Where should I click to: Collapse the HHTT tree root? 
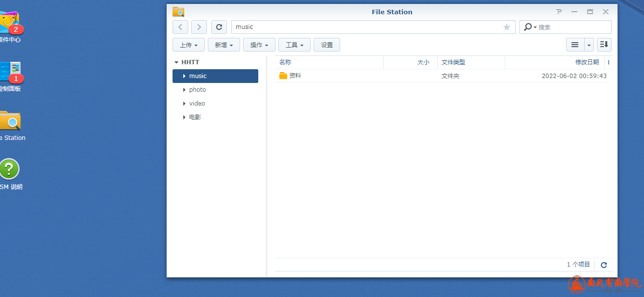pos(176,62)
